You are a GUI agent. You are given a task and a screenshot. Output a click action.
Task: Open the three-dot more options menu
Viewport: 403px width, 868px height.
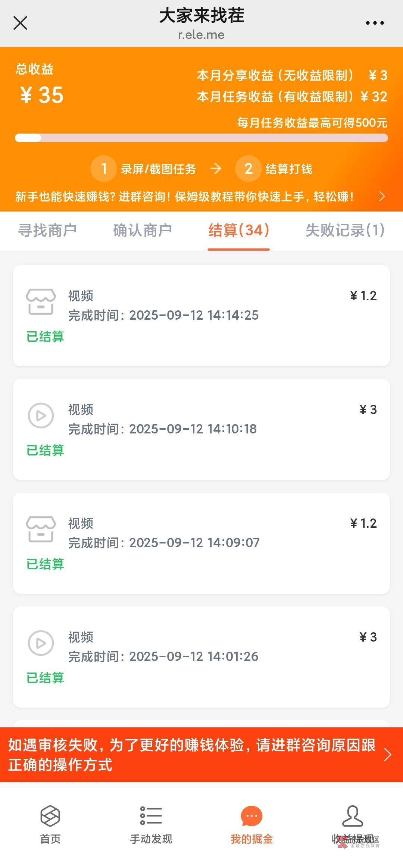pos(375,23)
